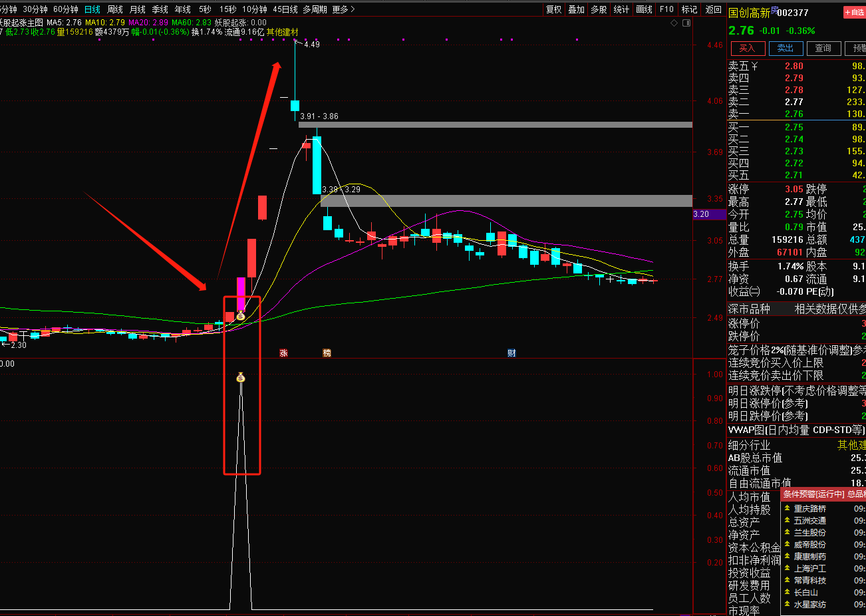Click the red 涨 marker below the chart

pos(284,353)
